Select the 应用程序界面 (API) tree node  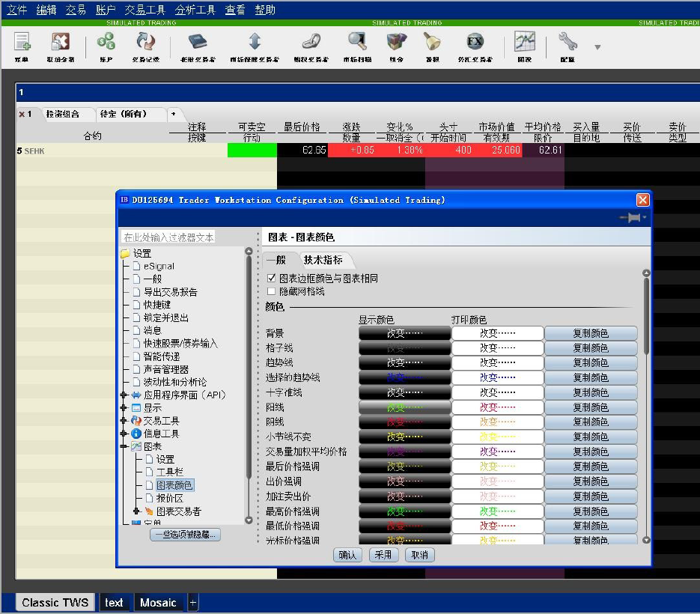[184, 395]
